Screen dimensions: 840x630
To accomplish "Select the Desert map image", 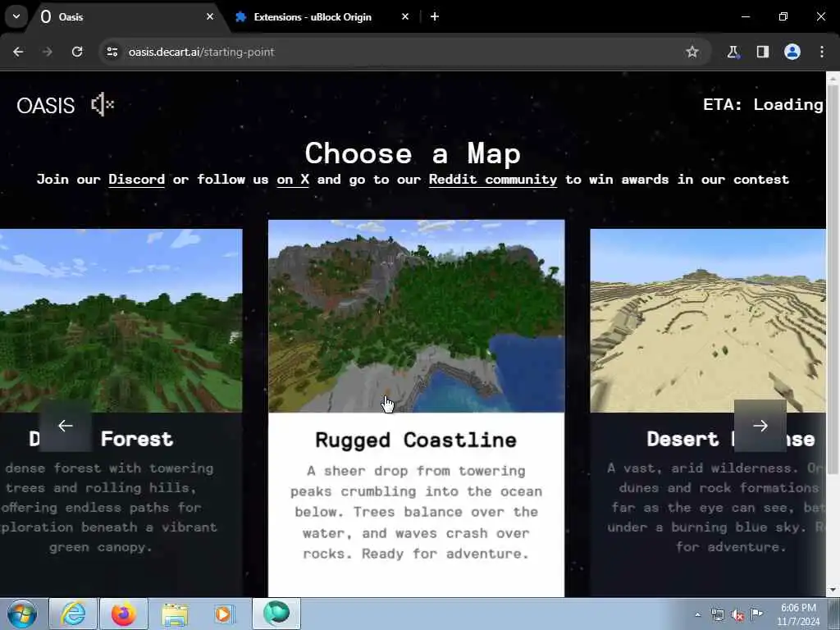I will pyautogui.click(x=708, y=321).
